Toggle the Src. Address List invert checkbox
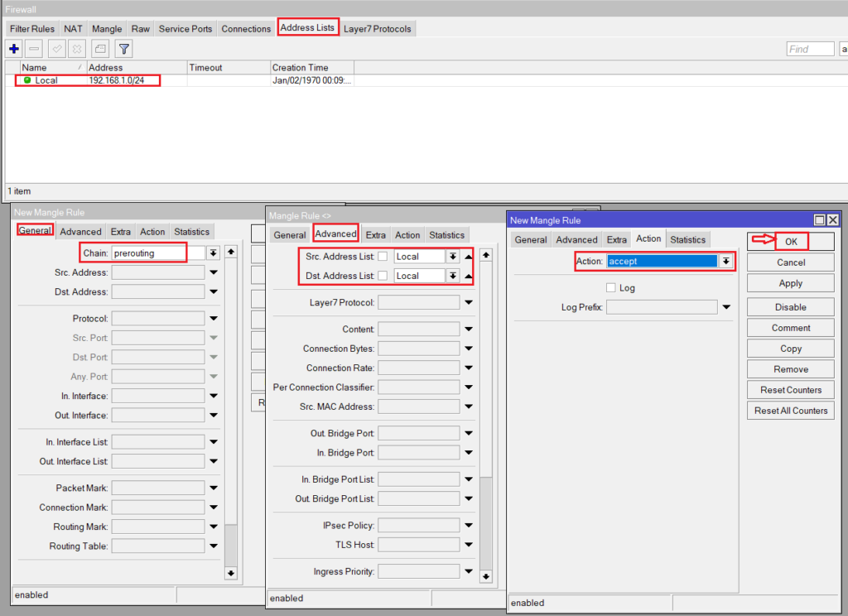The height and width of the screenshot is (616, 848). [x=383, y=257]
